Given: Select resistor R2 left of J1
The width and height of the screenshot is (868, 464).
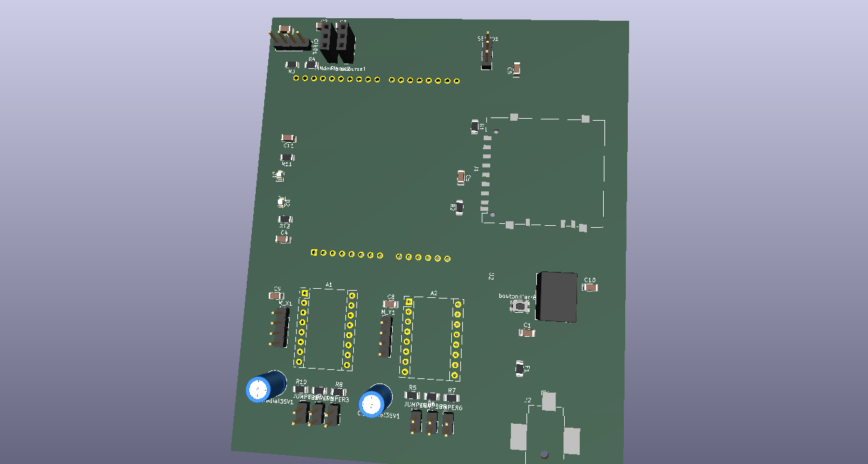Looking at the screenshot, I should [460, 207].
